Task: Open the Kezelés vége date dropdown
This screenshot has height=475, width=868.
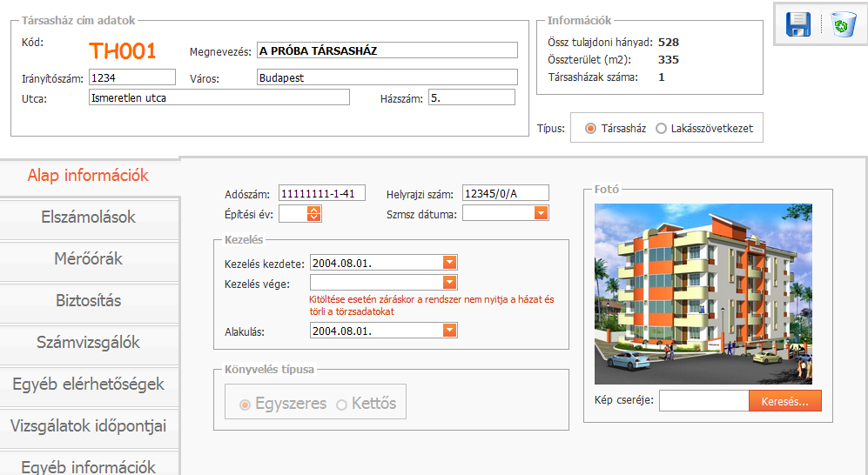Action: pos(449,283)
